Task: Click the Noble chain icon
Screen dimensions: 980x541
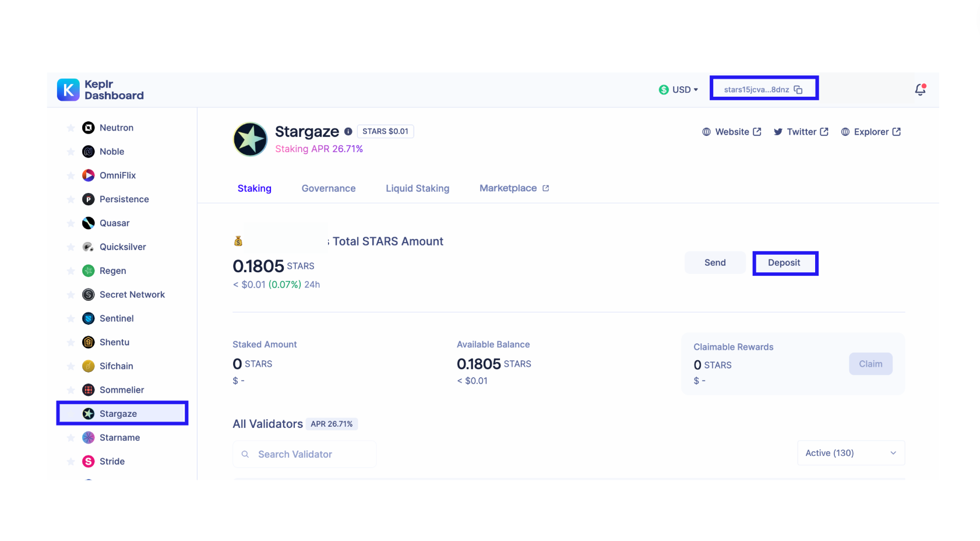Action: [89, 152]
